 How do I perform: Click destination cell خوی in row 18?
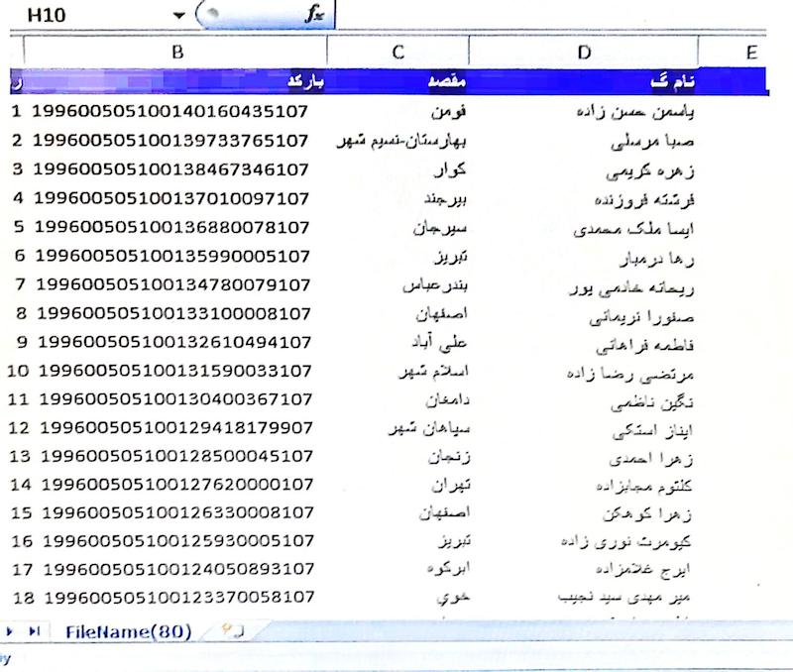(x=454, y=598)
